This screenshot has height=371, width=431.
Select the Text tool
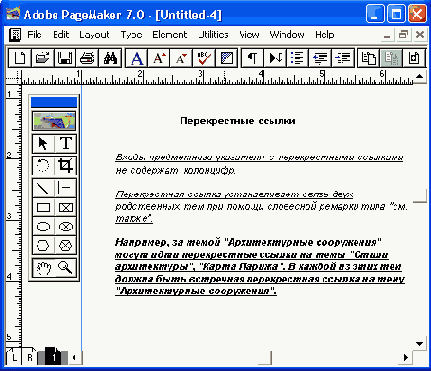66,144
